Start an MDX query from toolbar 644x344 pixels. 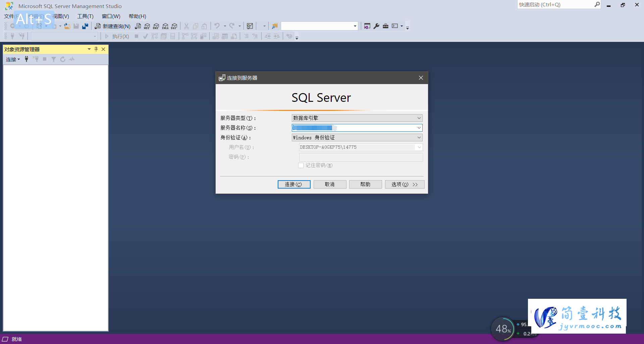pyautogui.click(x=147, y=26)
